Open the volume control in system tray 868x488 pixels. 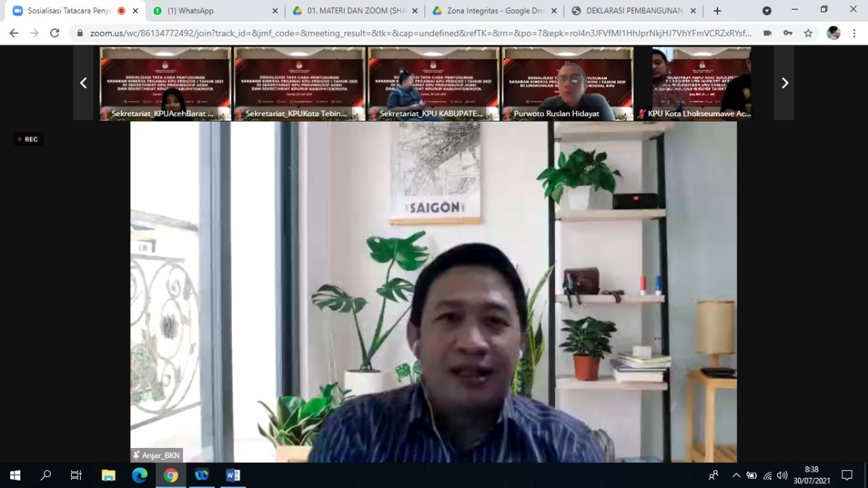(782, 475)
